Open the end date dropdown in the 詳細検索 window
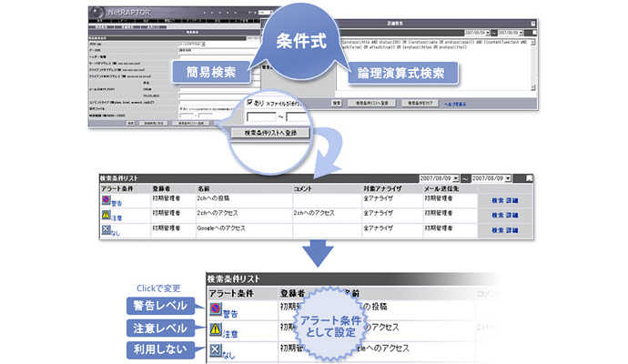Screen dimensions: 628x364 click(x=522, y=33)
